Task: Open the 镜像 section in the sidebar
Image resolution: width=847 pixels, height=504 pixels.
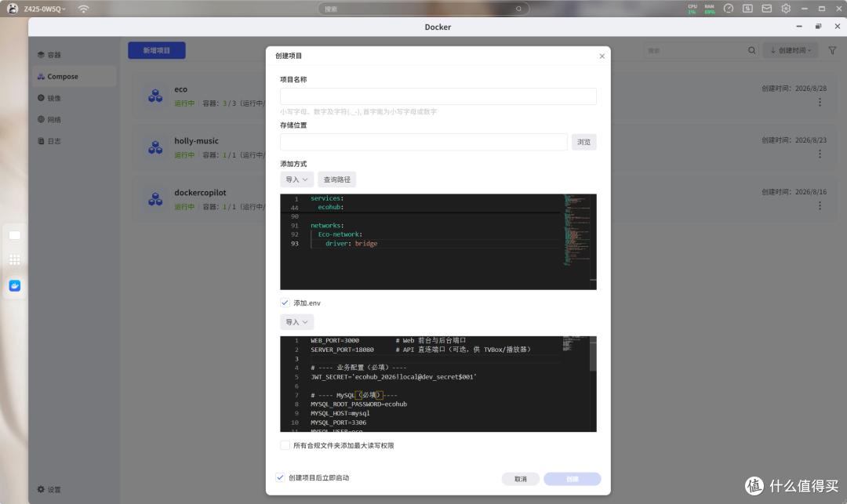Action: (x=49, y=98)
